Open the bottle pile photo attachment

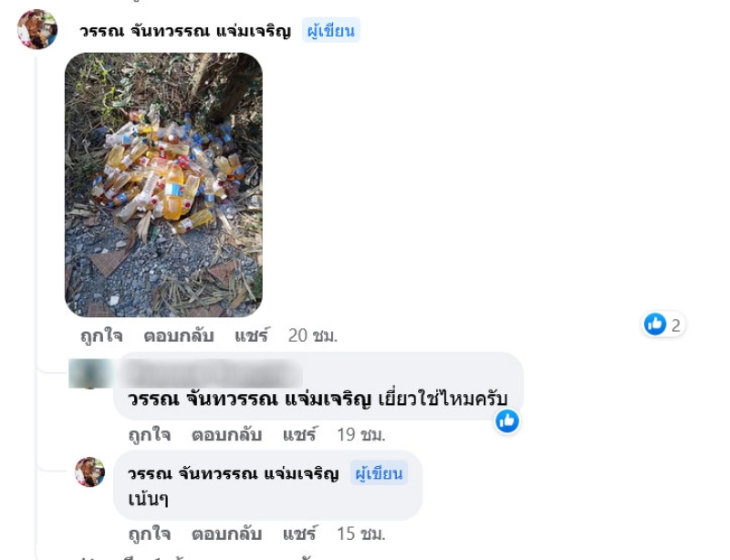click(x=163, y=185)
